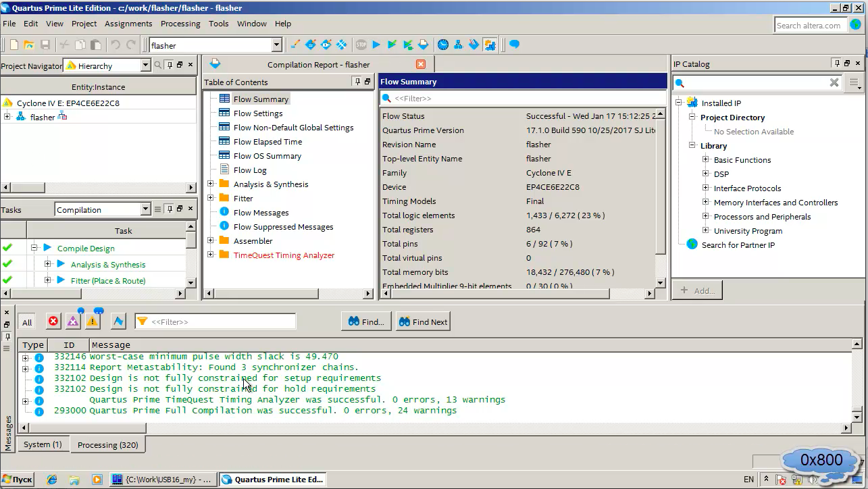Expand the Assembler report folder
The image size is (868, 489).
click(x=210, y=240)
